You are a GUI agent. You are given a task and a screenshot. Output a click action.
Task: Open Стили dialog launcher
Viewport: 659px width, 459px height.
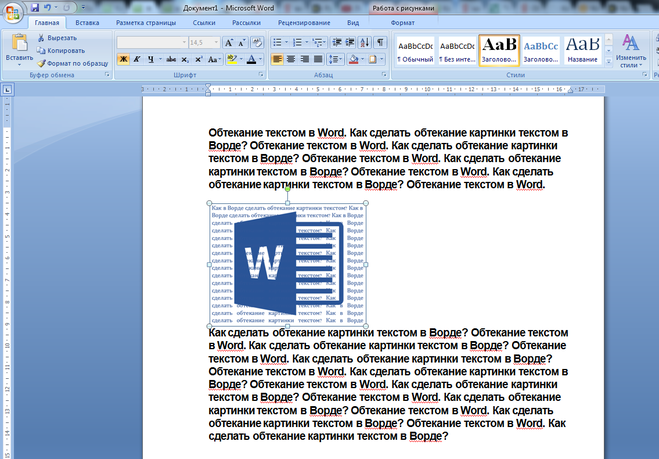[645, 75]
